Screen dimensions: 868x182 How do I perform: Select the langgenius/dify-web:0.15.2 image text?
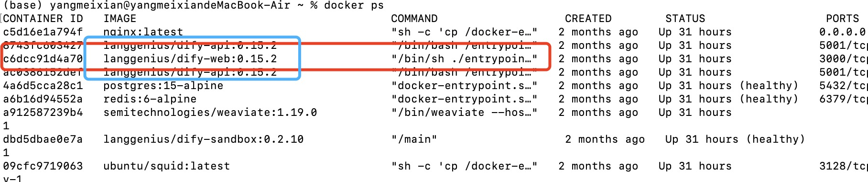click(190, 59)
